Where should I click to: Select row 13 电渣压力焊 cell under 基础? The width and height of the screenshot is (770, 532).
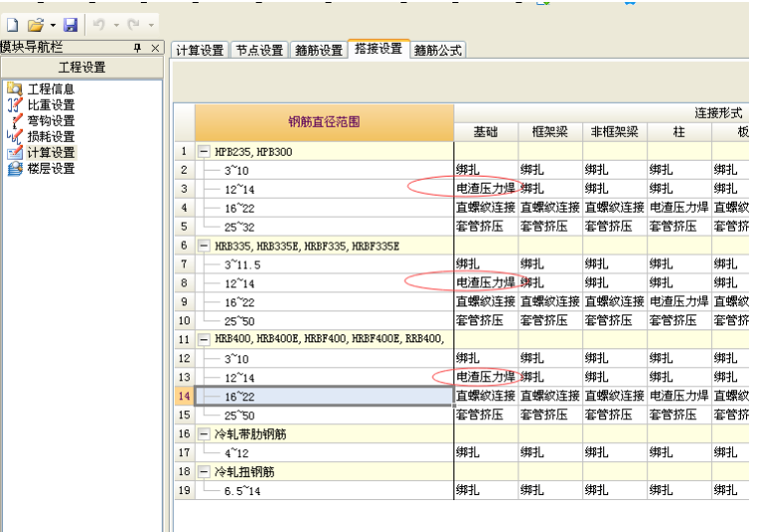[x=485, y=377]
